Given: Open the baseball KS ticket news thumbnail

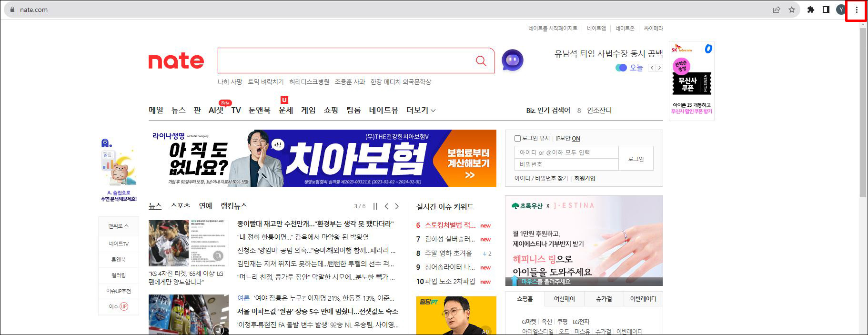Looking at the screenshot, I should pyautogui.click(x=188, y=243).
